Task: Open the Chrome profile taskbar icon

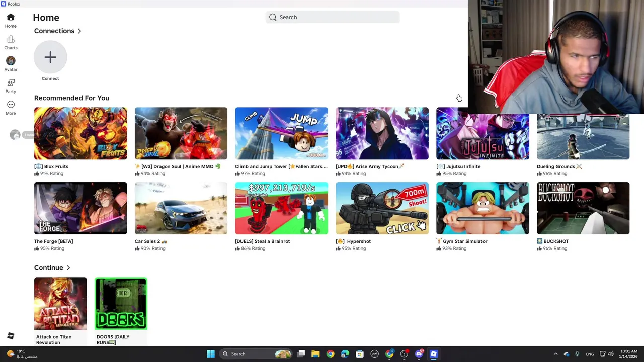Action: click(389, 354)
